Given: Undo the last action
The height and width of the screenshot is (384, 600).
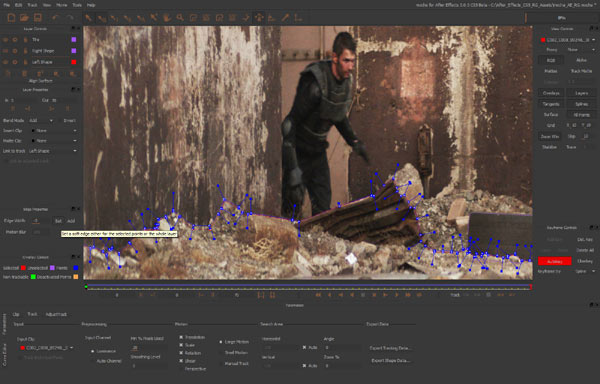Looking at the screenshot, I should pyautogui.click(x=56, y=18).
